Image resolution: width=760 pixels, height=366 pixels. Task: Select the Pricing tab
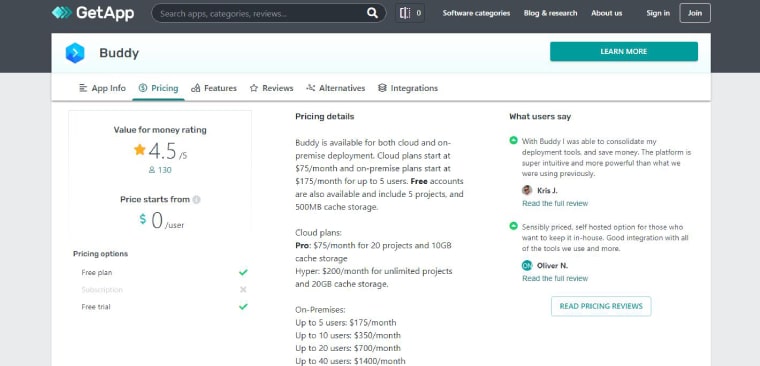click(x=158, y=88)
